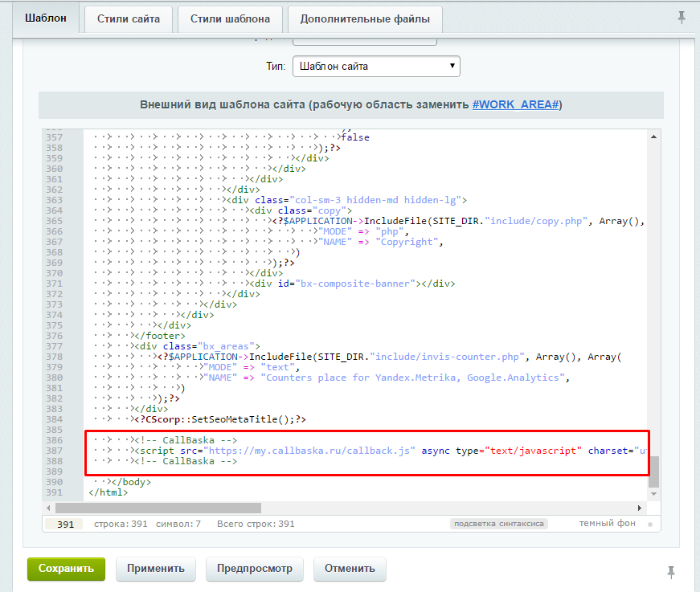Click the '</footer>' tag on line 376
This screenshot has width=700, height=592.
[160, 336]
